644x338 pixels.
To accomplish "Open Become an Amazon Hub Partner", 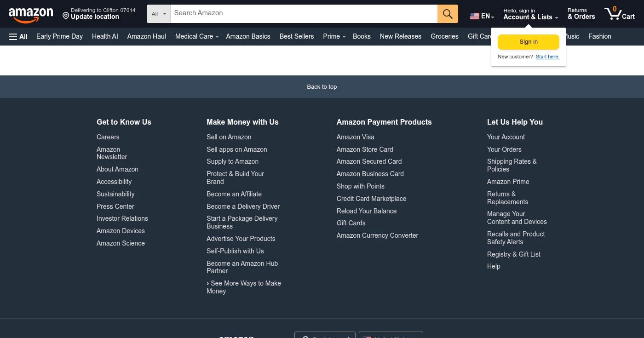I will 242,267.
